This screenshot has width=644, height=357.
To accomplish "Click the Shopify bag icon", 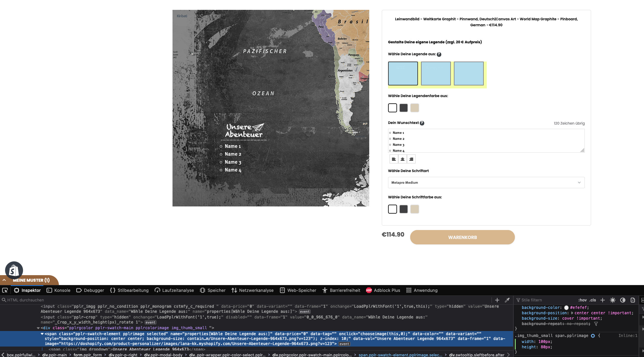I will (x=14, y=270).
